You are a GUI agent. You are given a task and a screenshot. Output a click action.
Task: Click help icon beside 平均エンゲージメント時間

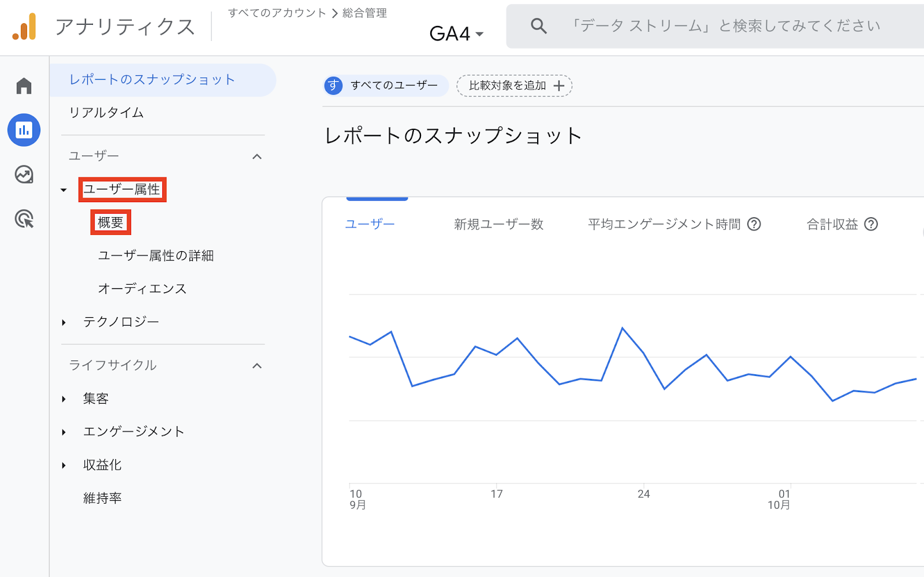coord(754,224)
